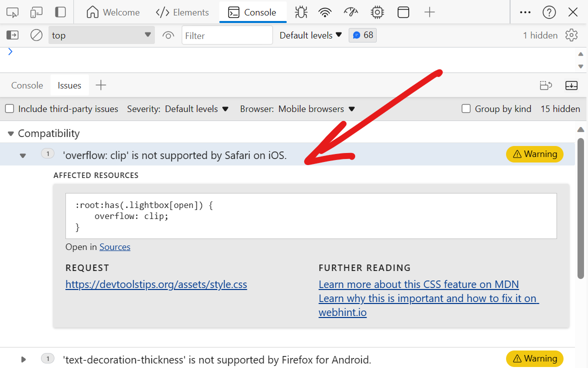This screenshot has width=588, height=368.
Task: Open the style.css request link
Action: coord(156,284)
